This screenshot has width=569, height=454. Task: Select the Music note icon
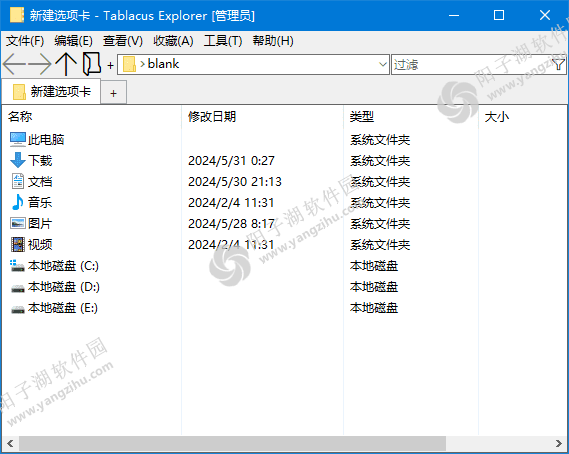(x=17, y=202)
